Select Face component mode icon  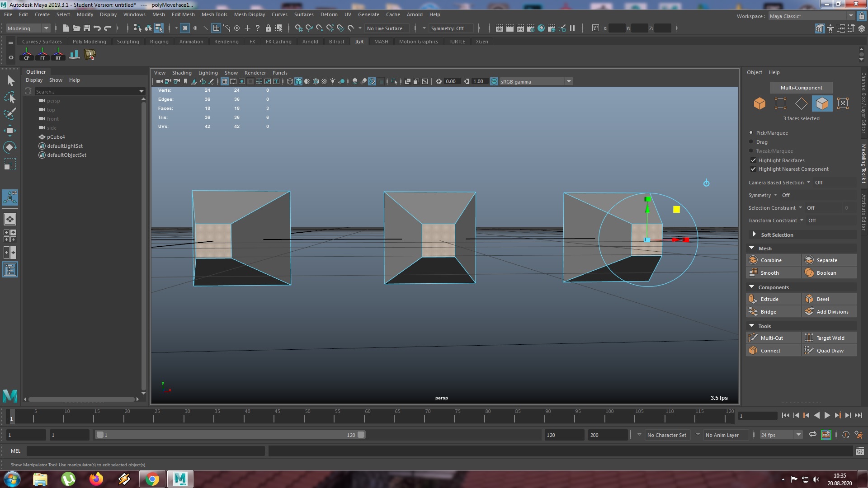click(821, 103)
